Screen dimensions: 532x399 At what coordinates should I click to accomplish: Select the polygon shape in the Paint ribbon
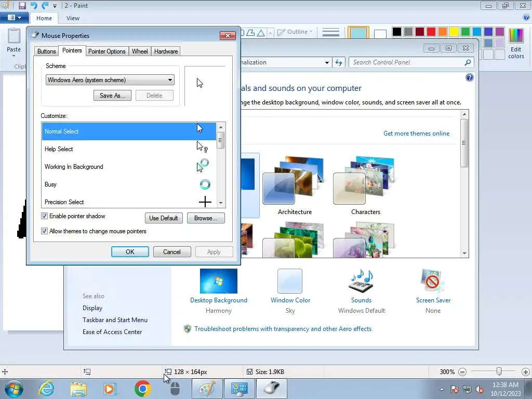(251, 33)
